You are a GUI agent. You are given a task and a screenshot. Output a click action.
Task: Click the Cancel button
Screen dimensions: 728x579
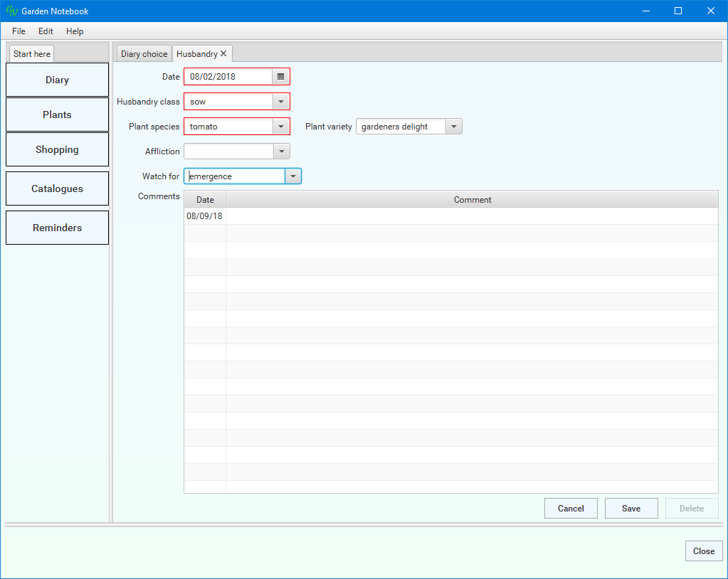571,509
